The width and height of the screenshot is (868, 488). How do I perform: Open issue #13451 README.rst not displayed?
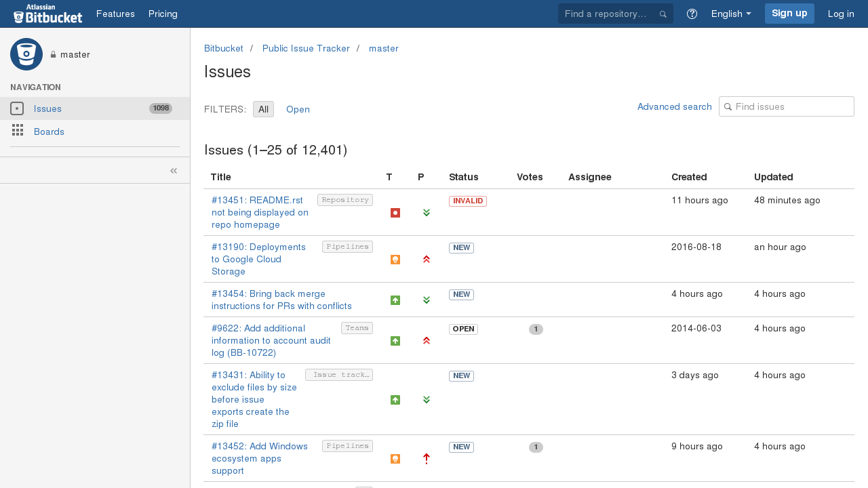click(260, 212)
